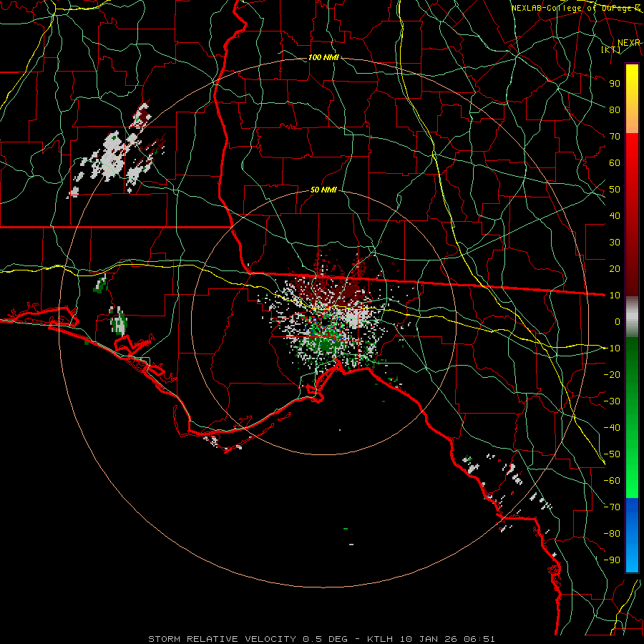Click the -20 value on velocity scale
Image resolution: width=644 pixels, height=644 pixels.
(612, 374)
